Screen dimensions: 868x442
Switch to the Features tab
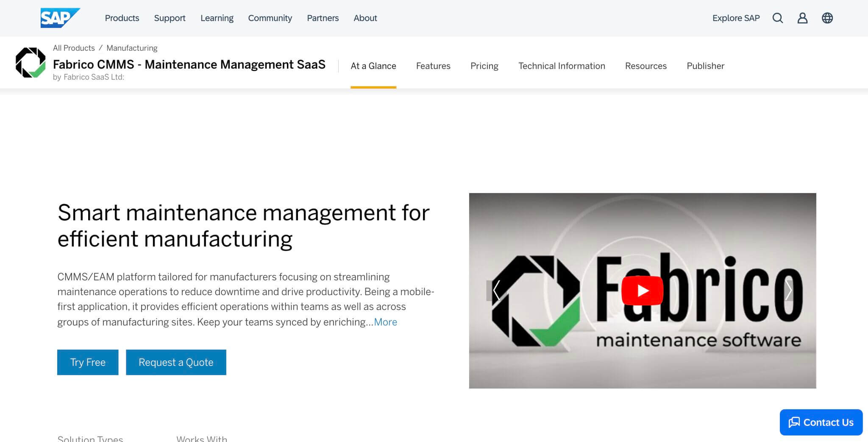coord(433,66)
